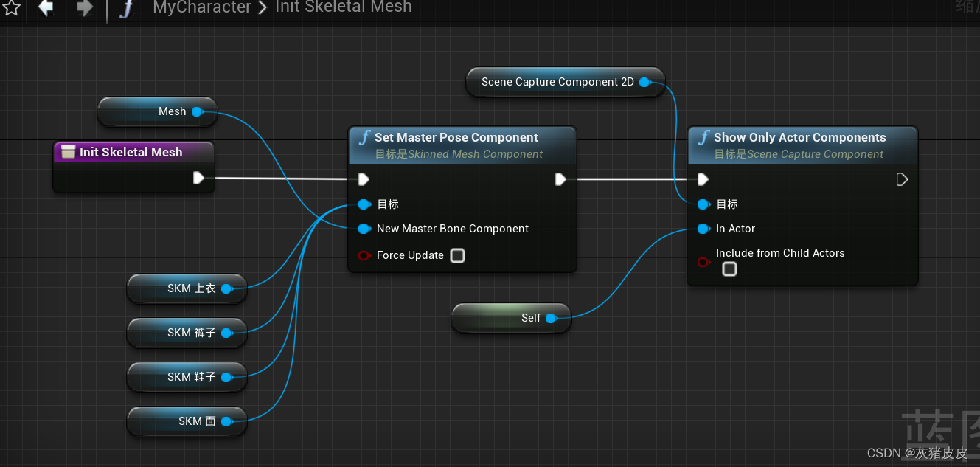Click Init Skeletal Mesh breadcrumb label
The height and width of the screenshot is (467, 980).
(343, 7)
